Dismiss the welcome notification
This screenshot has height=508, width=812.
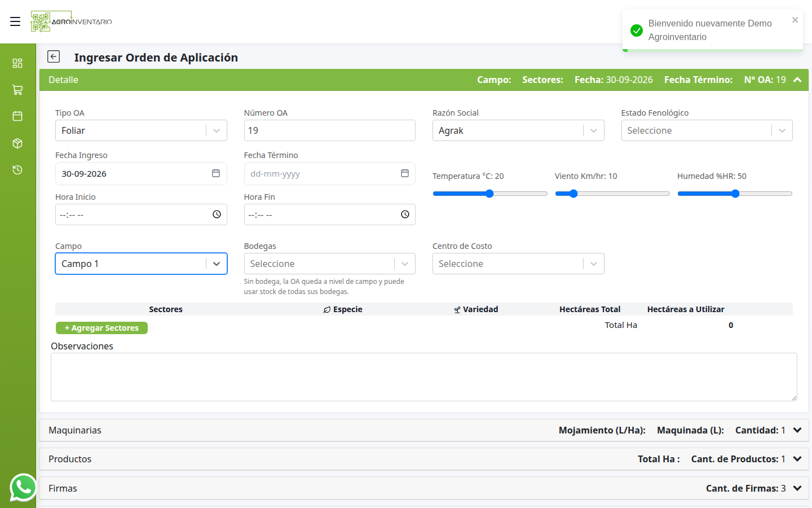795,20
